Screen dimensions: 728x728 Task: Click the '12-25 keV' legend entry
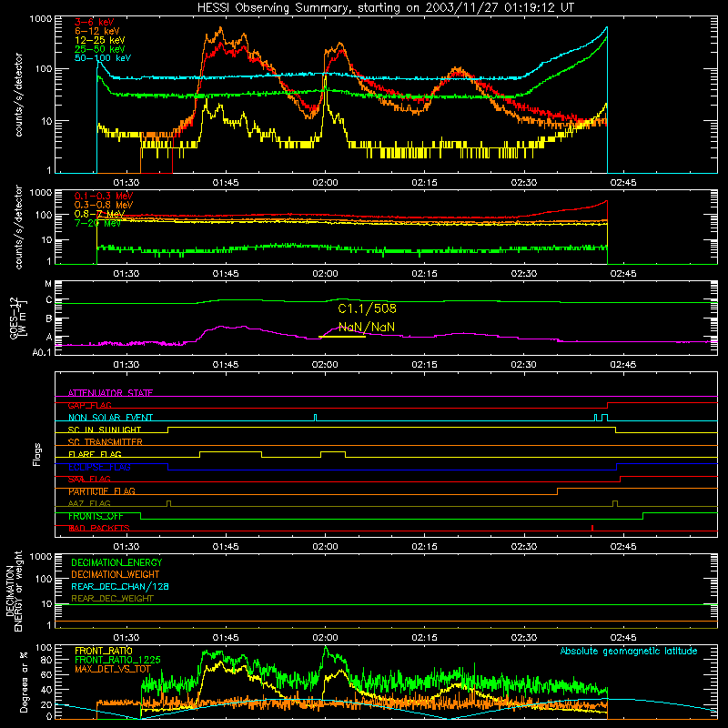(x=99, y=40)
